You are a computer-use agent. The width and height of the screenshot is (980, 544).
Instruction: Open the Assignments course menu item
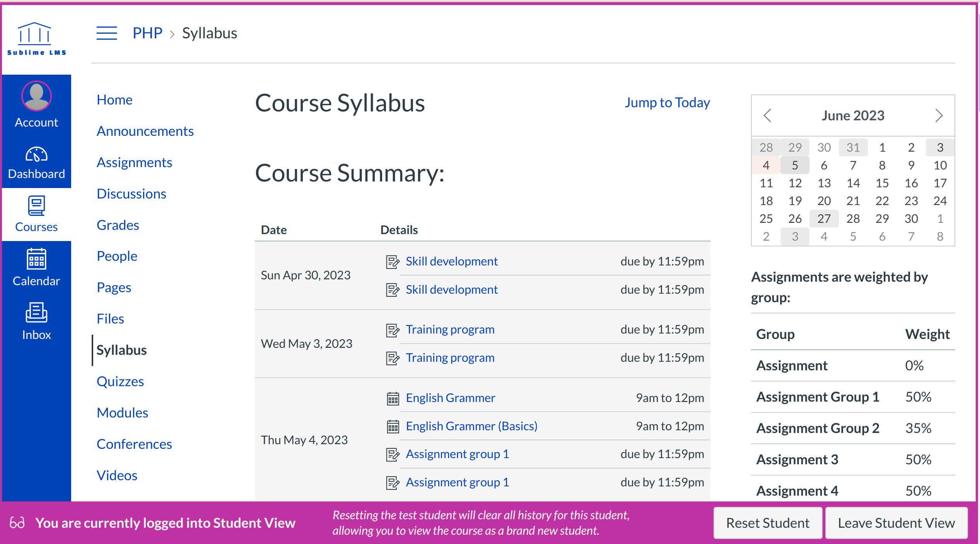134,163
